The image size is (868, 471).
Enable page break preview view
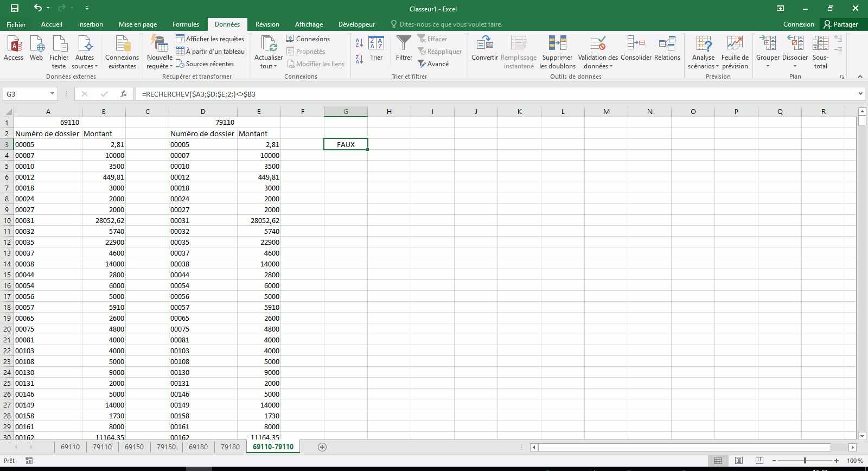[759, 461]
